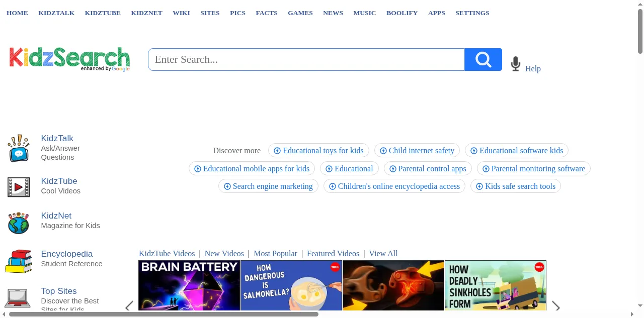Open NEWS in the top navigation
This screenshot has height=318, width=644.
click(x=333, y=13)
